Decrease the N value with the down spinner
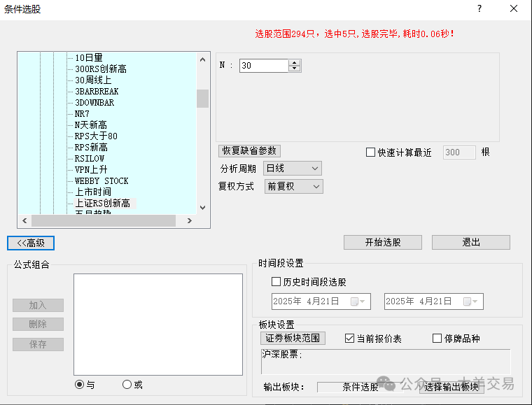Screen dimensions: 532x405 click(295, 69)
